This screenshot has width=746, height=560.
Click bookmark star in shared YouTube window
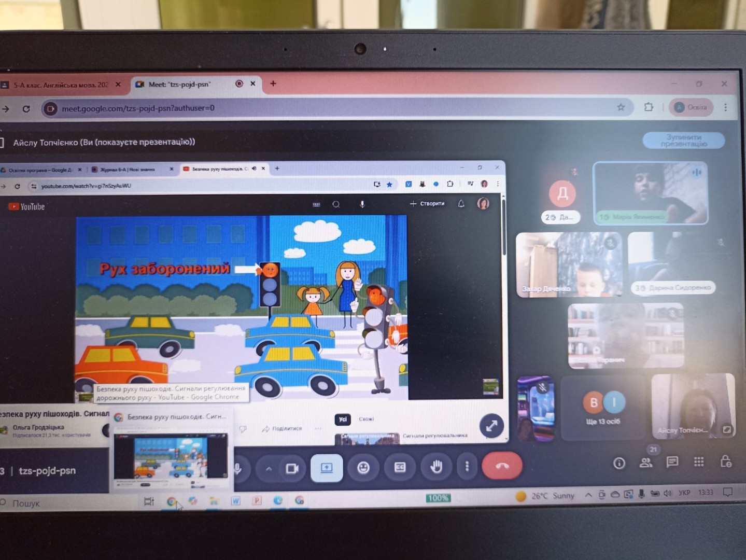coord(389,184)
